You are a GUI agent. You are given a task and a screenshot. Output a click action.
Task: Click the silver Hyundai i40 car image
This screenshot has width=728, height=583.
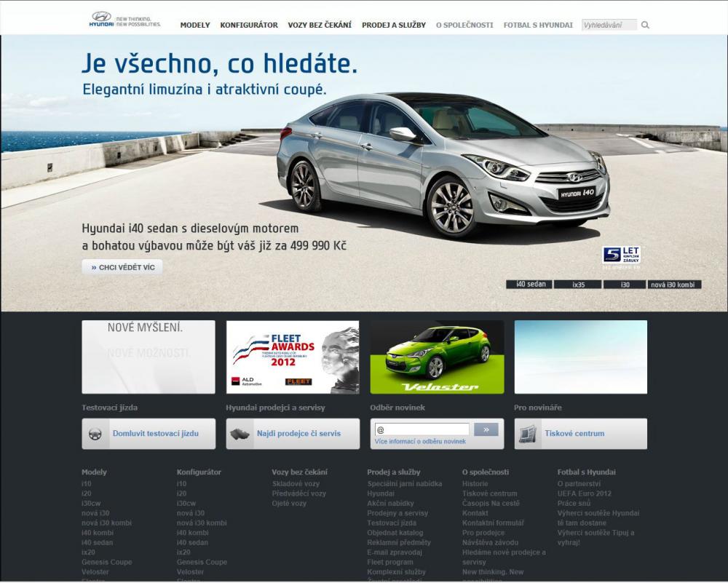click(443, 164)
